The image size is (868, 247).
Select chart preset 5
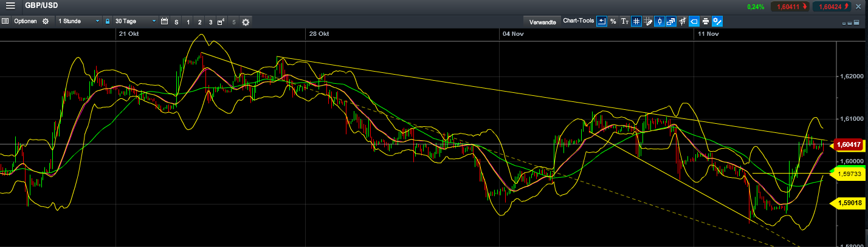(234, 22)
